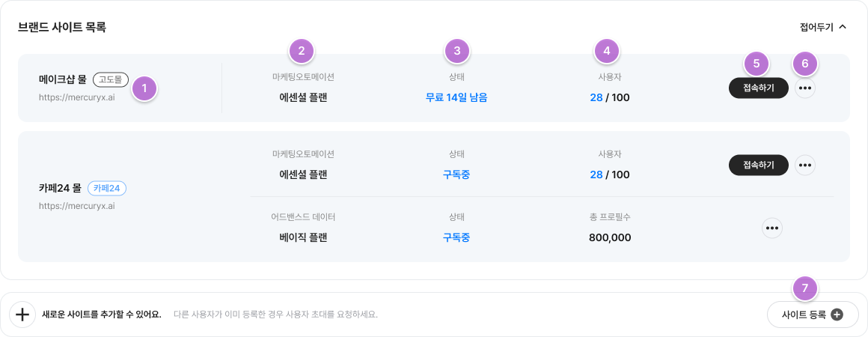The width and height of the screenshot is (868, 337).
Task: Open more options for 어드밴스드 데이터 row
Action: pos(772,228)
